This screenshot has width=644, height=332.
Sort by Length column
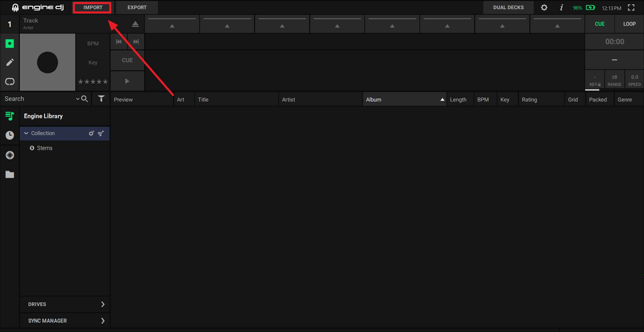tap(460, 99)
